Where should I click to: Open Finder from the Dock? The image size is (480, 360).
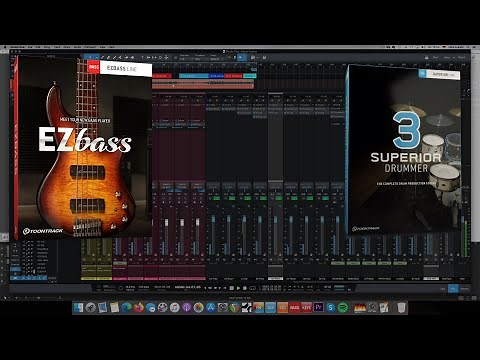(79, 307)
